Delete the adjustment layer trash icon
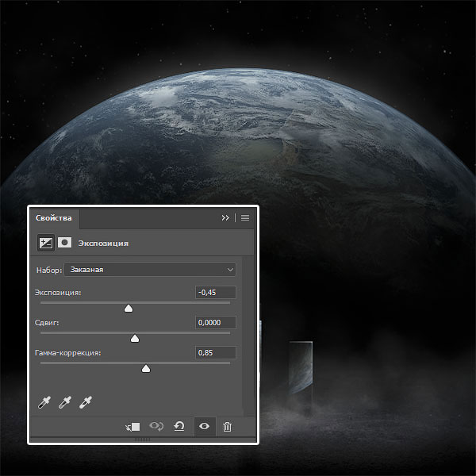Image resolution: width=476 pixels, height=476 pixels. (228, 427)
